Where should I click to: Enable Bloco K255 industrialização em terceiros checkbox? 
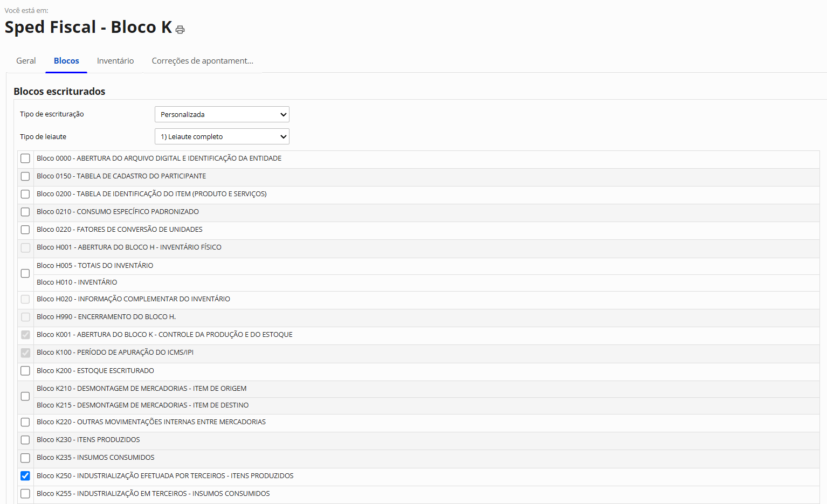tap(25, 494)
